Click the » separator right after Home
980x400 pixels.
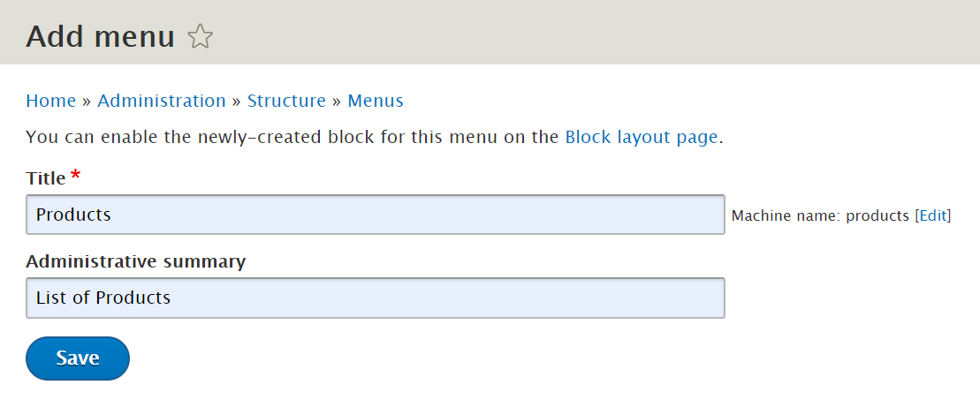tap(87, 101)
